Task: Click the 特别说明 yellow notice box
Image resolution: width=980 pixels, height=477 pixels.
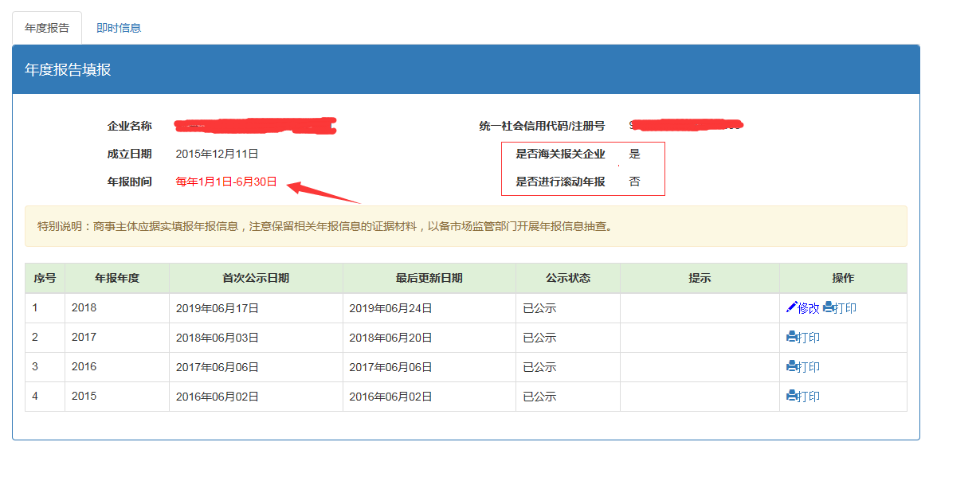Action: coord(465,226)
